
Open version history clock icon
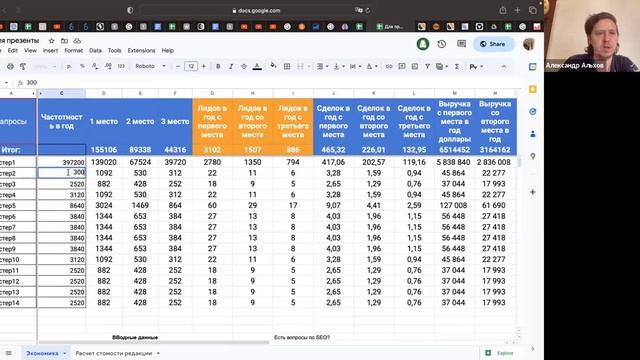point(442,44)
